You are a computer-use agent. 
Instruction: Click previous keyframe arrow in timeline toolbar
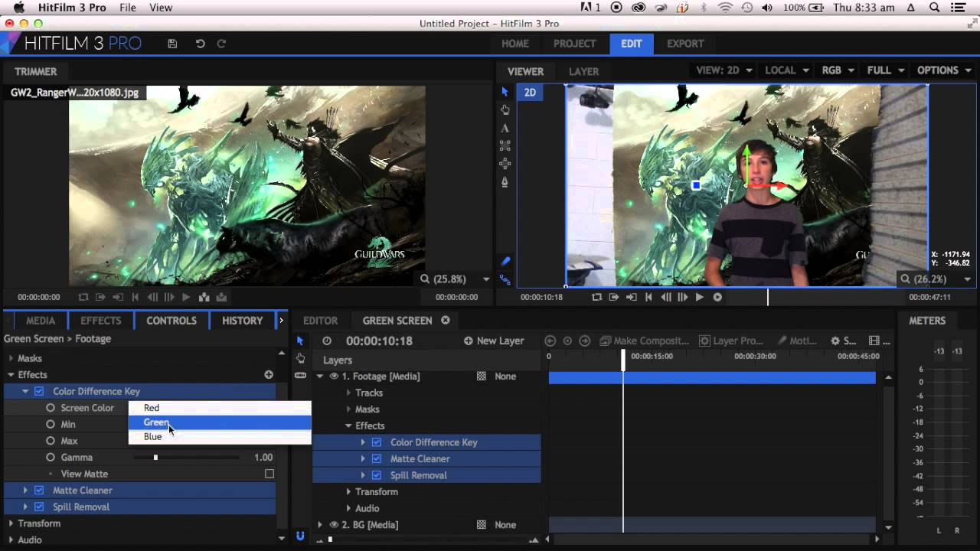point(550,341)
